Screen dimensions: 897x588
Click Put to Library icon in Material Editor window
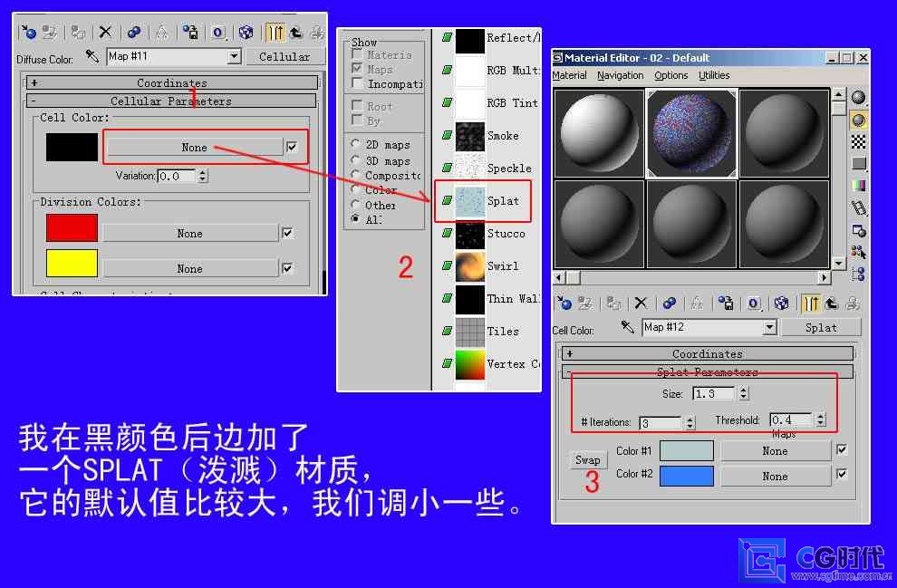click(726, 304)
